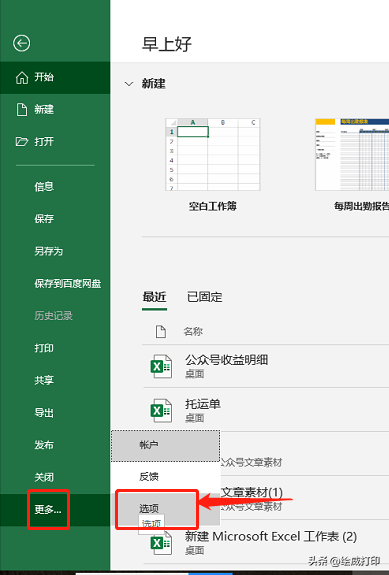Click the back arrow circle icon

pyautogui.click(x=22, y=43)
